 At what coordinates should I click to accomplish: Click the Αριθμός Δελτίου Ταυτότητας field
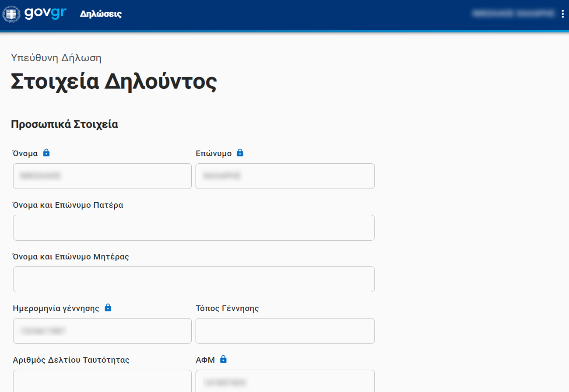(x=102, y=382)
